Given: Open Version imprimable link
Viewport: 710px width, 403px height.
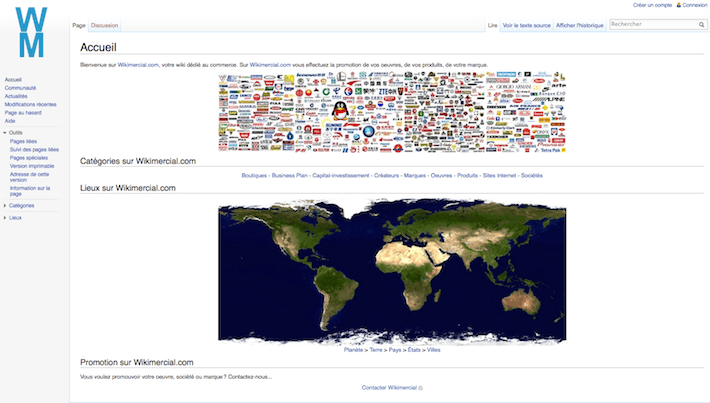Looking at the screenshot, I should (32, 166).
